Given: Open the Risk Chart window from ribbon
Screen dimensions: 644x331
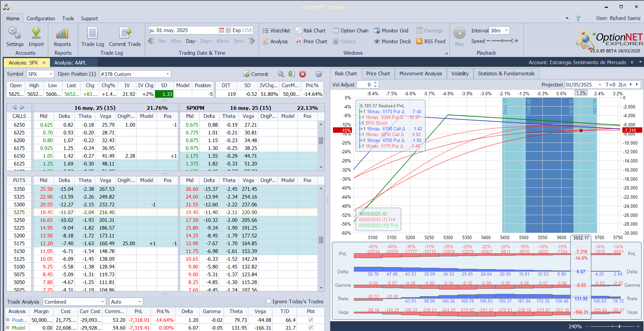Looking at the screenshot, I should (310, 30).
